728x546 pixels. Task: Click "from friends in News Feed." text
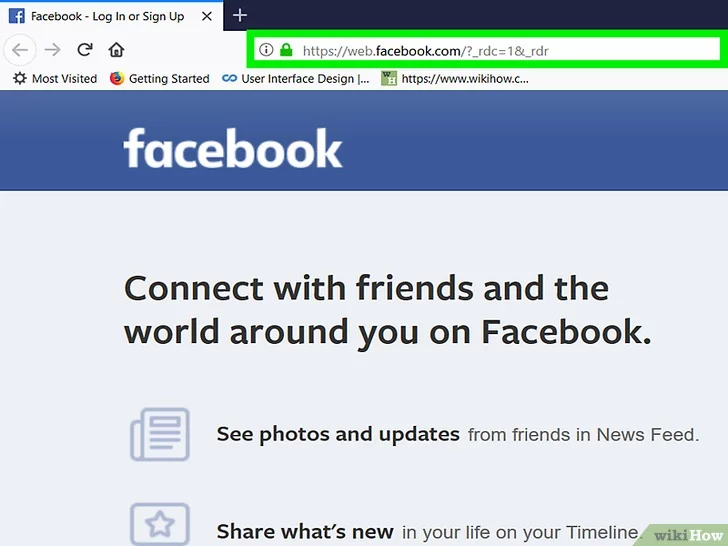click(584, 435)
